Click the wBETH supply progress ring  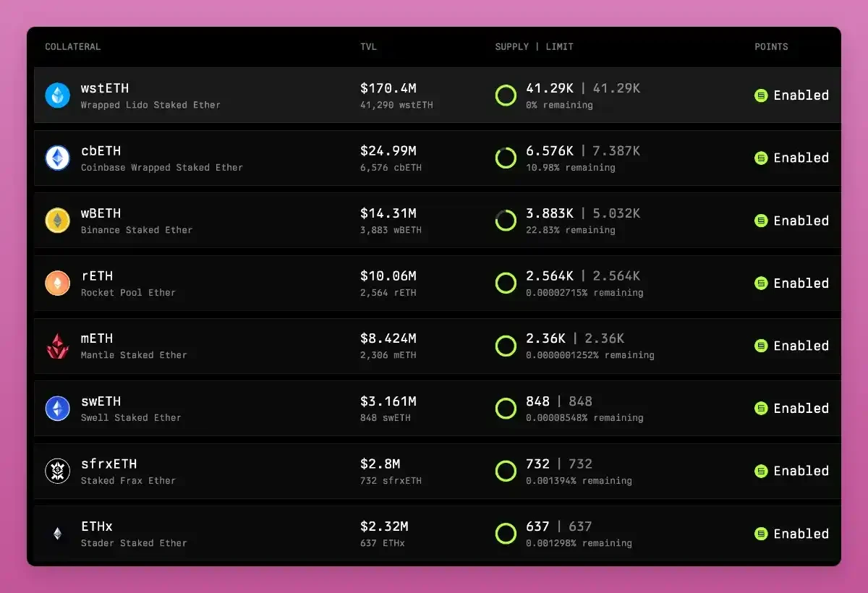pyautogui.click(x=506, y=221)
